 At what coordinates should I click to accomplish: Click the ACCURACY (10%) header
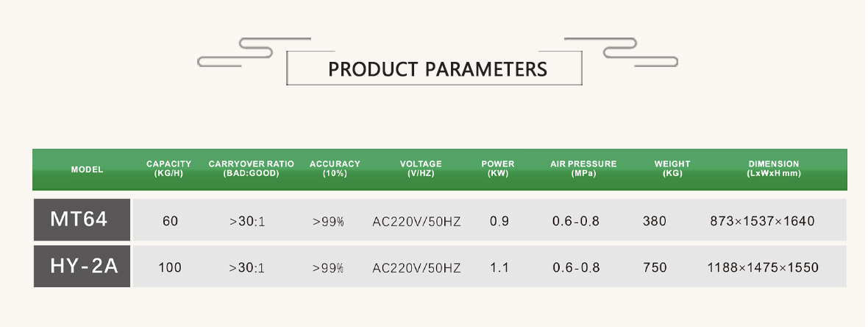tap(335, 169)
